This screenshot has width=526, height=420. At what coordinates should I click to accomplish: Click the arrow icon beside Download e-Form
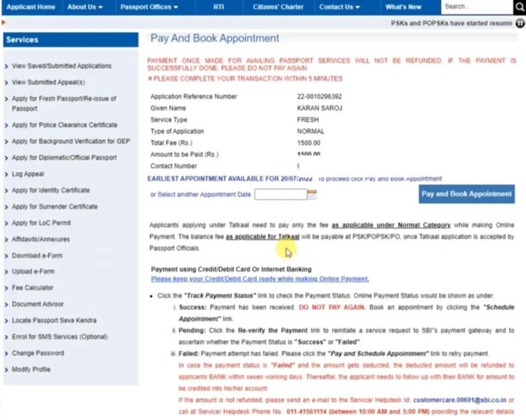6,255
